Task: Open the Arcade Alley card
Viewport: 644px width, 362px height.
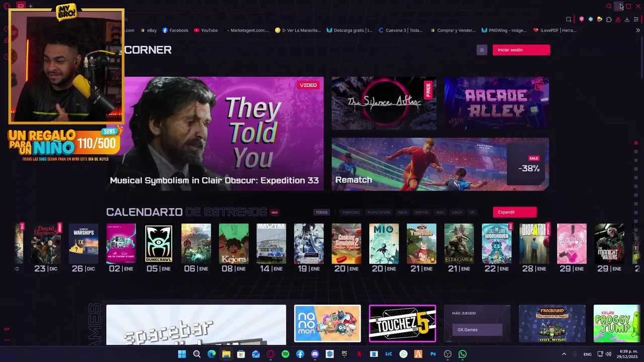Action: pyautogui.click(x=497, y=103)
